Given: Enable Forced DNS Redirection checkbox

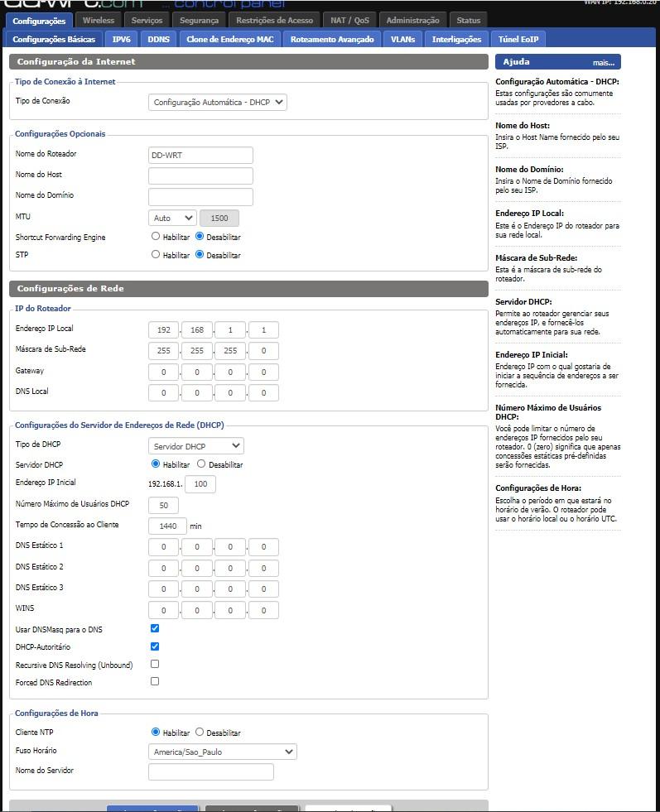Looking at the screenshot, I should coord(155,681).
